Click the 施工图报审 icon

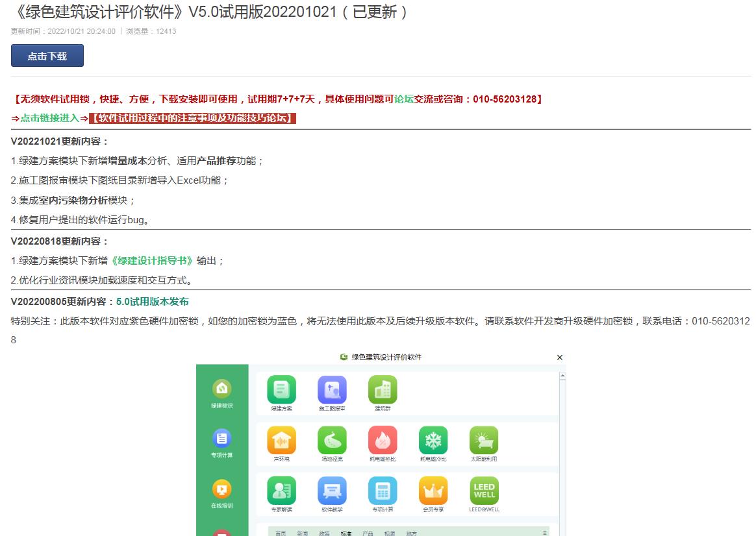coord(332,390)
